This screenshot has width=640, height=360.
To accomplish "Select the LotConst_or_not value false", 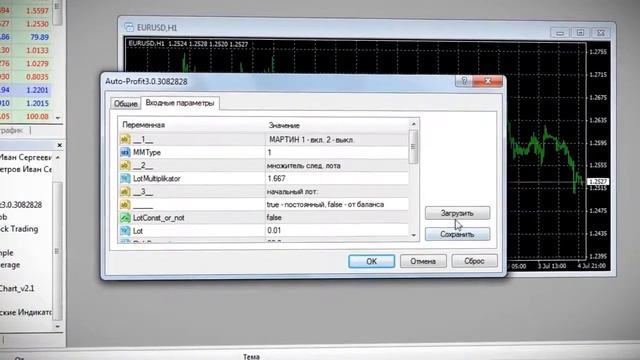I will (x=337, y=218).
